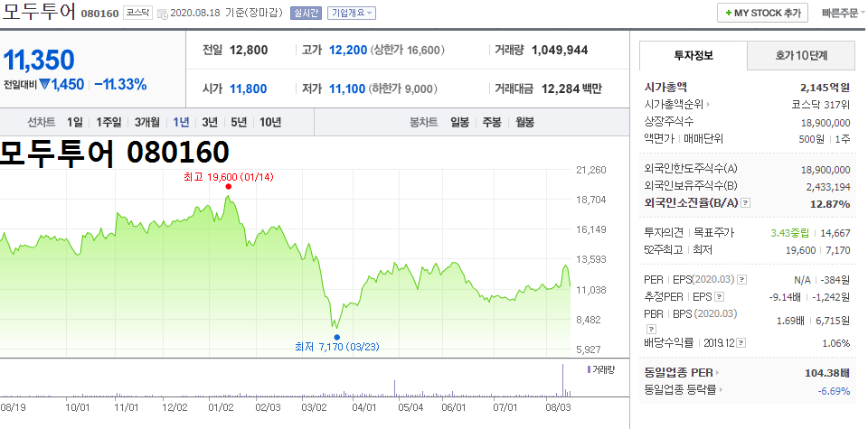
Task: Click the 동일업종 등락률 link text
Action: (x=680, y=390)
